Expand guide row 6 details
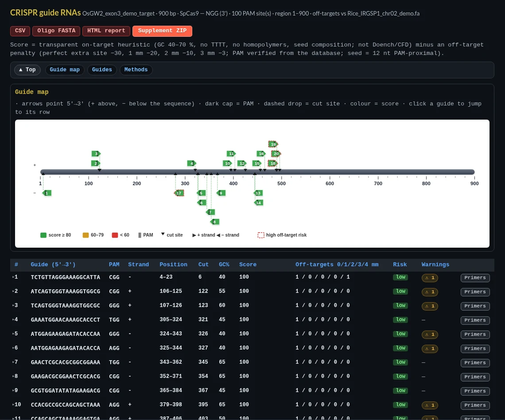The height and width of the screenshot is (420, 505). tap(13, 348)
